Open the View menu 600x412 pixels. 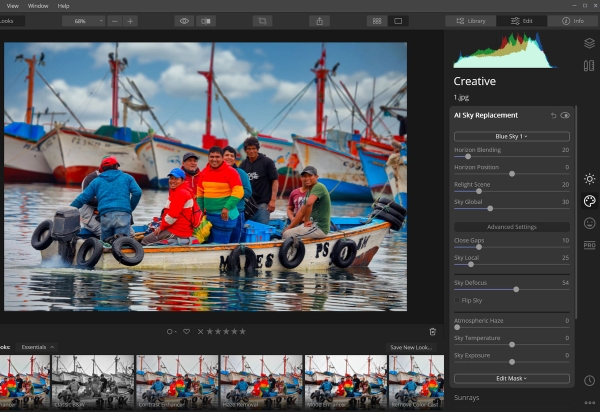click(13, 6)
